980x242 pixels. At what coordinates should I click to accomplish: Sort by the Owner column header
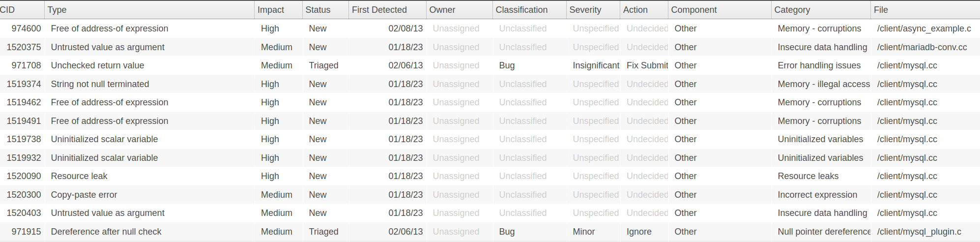(x=442, y=10)
